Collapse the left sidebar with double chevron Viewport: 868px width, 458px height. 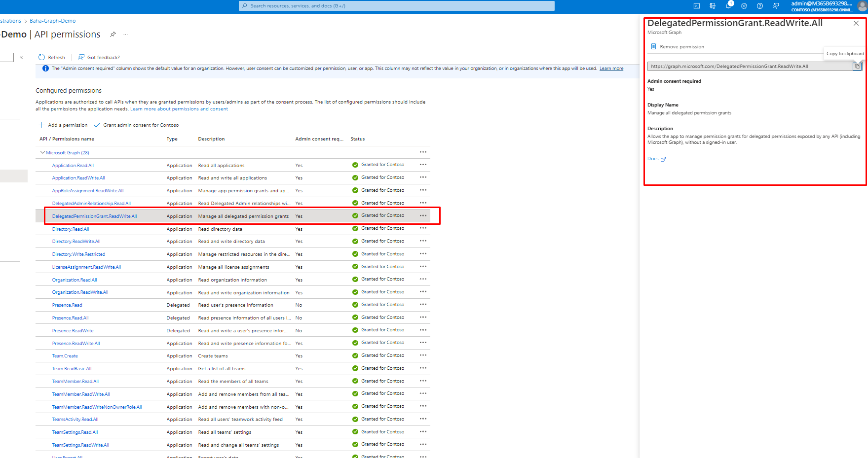[x=21, y=57]
